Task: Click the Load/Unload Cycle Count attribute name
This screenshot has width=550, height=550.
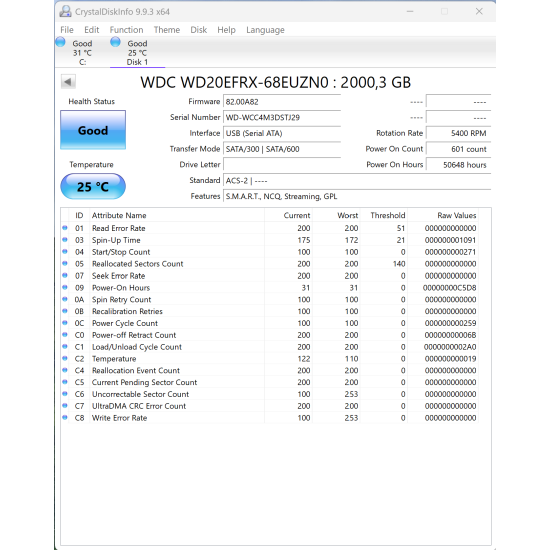Action: coord(137,347)
